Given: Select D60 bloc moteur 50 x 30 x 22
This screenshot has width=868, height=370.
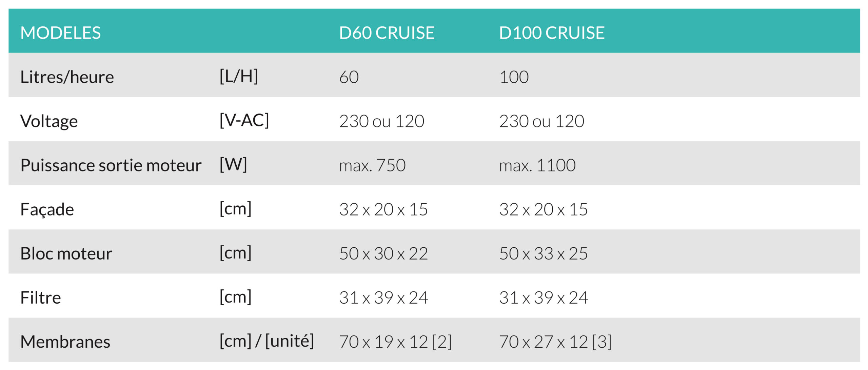Looking at the screenshot, I should pos(383,253).
